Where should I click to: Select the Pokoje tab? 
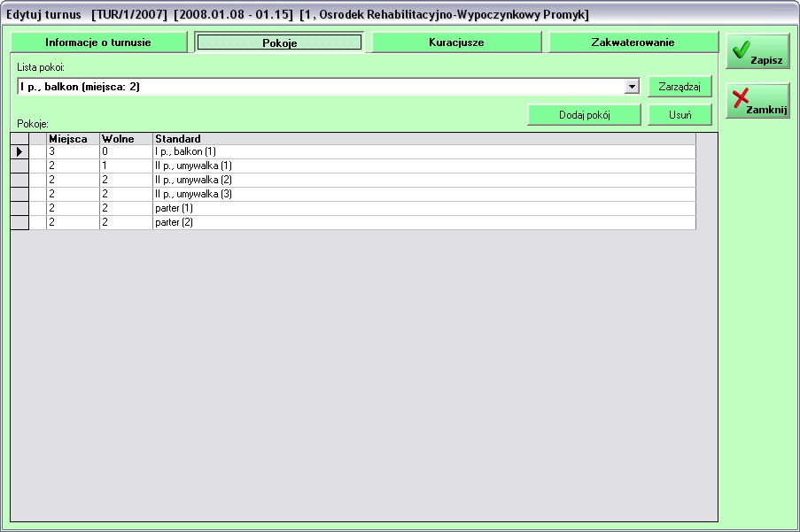(279, 42)
